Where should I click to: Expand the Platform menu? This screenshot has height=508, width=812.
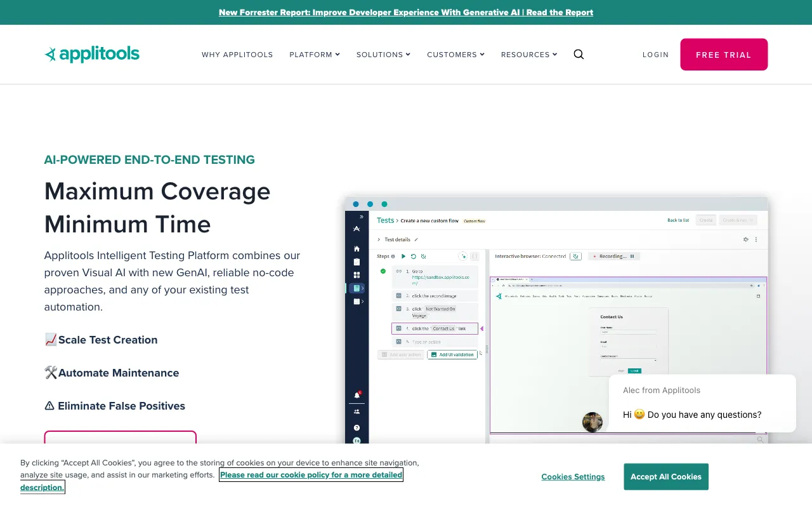315,55
